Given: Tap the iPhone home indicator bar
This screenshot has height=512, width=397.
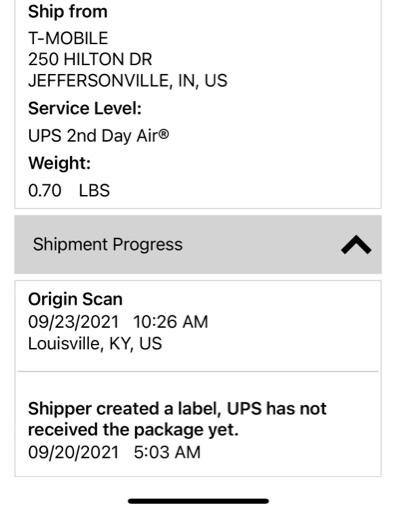Looking at the screenshot, I should tap(199, 501).
